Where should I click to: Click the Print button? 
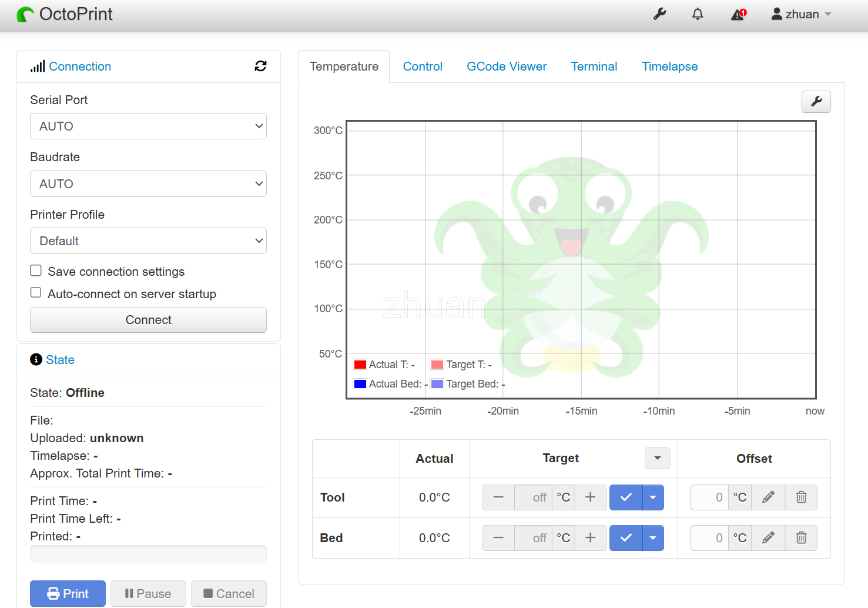68,594
